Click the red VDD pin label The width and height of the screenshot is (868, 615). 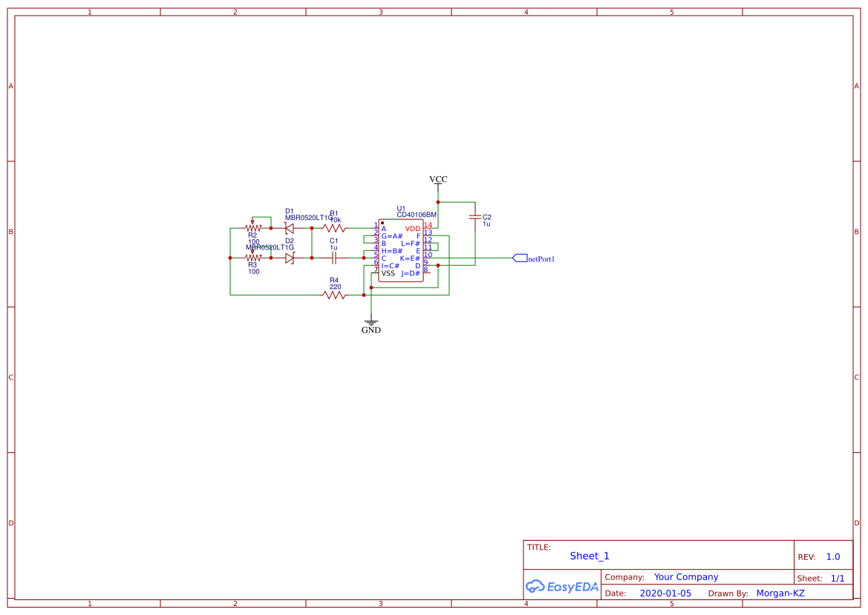(x=412, y=229)
